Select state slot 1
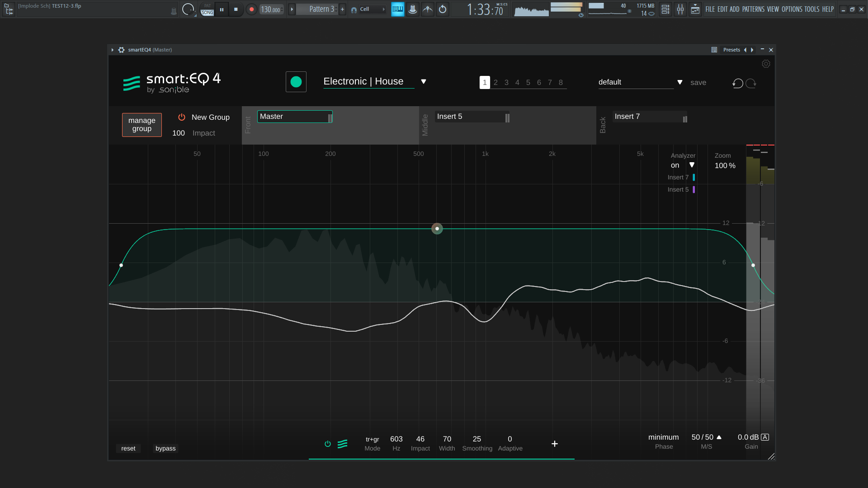Viewport: 868px width, 488px height. [485, 82]
